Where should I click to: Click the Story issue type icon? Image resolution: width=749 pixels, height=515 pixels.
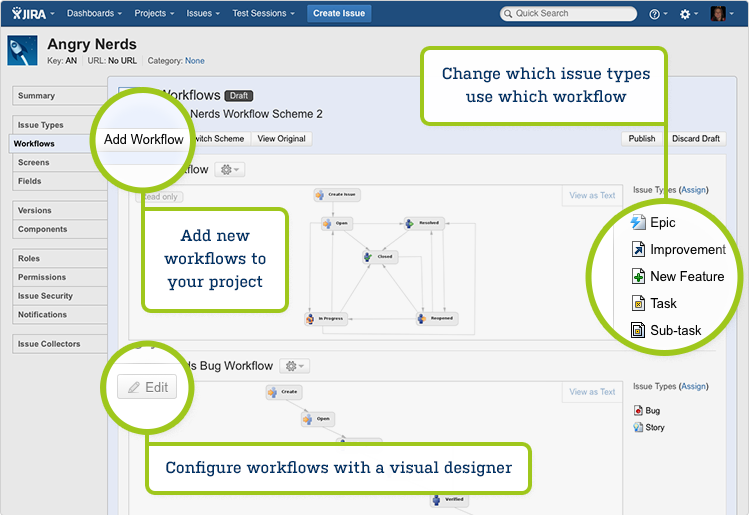click(638, 427)
